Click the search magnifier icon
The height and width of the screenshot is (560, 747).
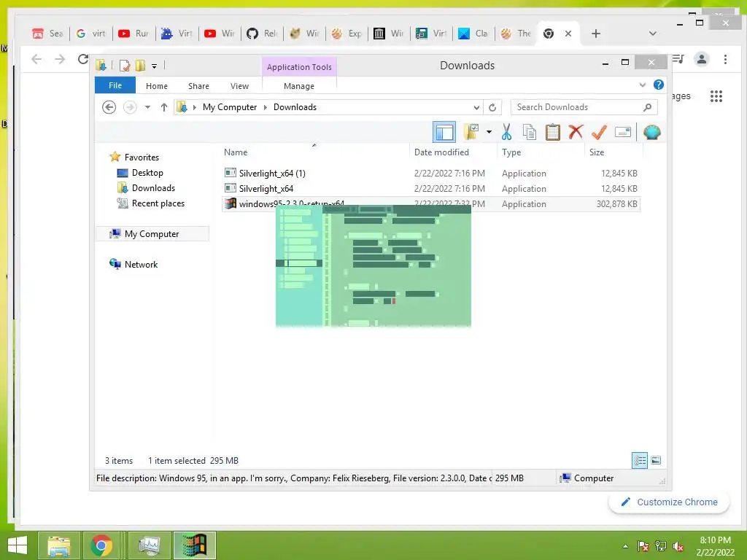[x=647, y=107]
